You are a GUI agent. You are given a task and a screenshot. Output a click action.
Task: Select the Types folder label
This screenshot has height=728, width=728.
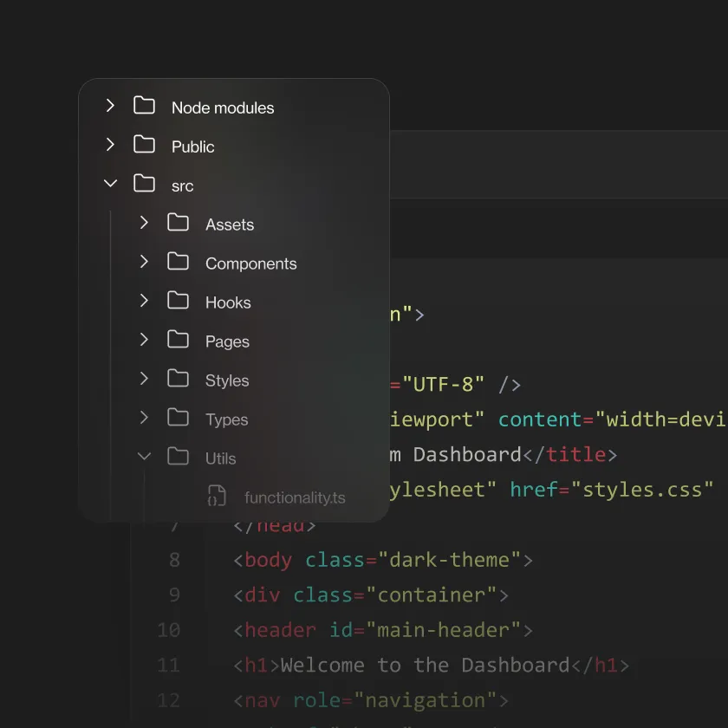click(x=226, y=419)
